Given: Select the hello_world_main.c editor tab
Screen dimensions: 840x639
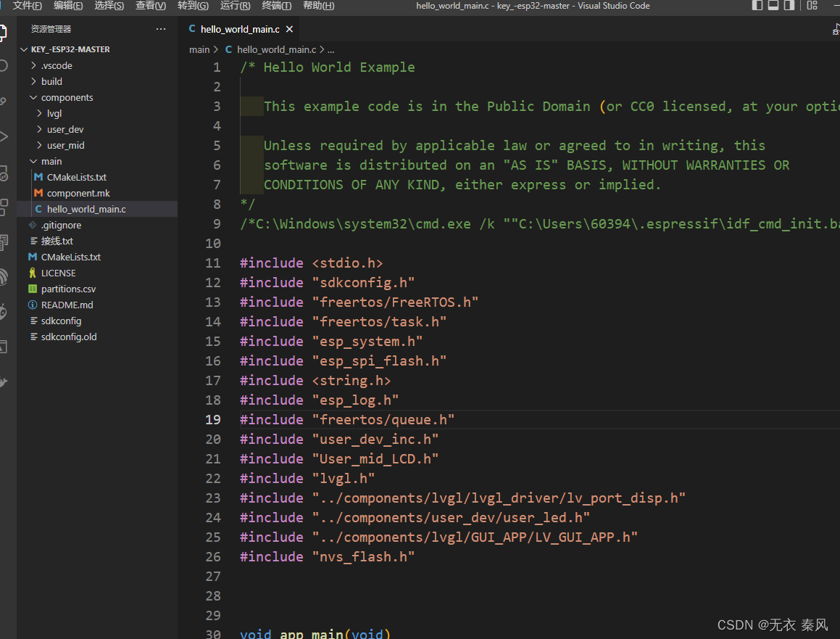Looking at the screenshot, I should (240, 29).
